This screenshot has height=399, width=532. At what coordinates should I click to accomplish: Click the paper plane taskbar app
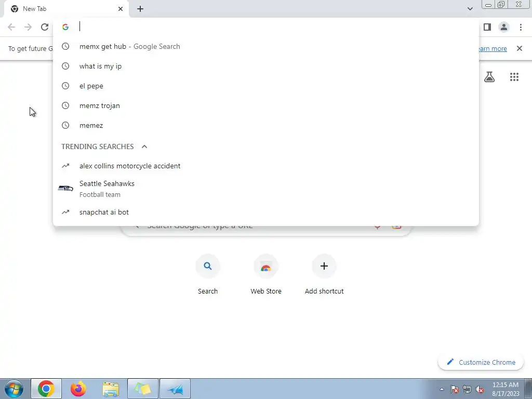(x=175, y=389)
